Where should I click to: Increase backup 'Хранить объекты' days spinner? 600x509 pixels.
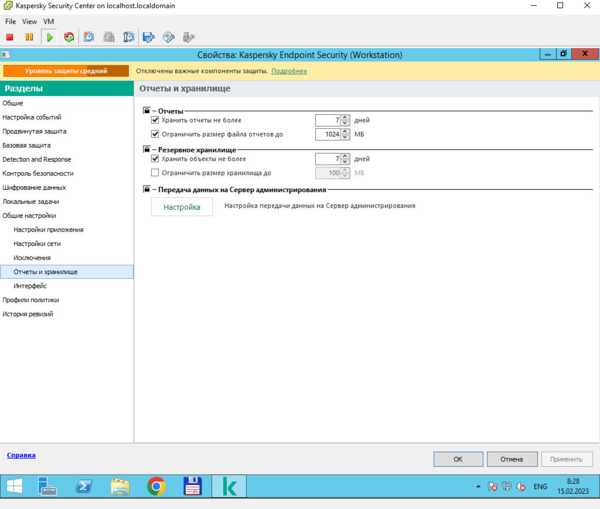coord(345,156)
